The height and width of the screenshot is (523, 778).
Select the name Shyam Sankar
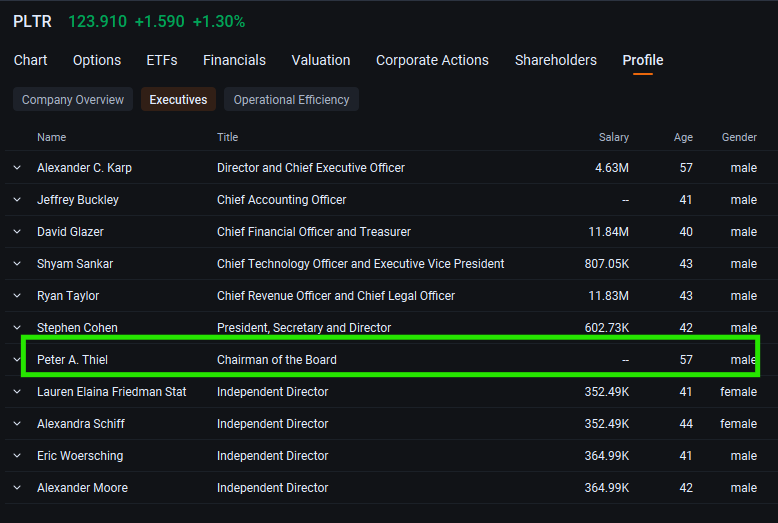coord(75,263)
